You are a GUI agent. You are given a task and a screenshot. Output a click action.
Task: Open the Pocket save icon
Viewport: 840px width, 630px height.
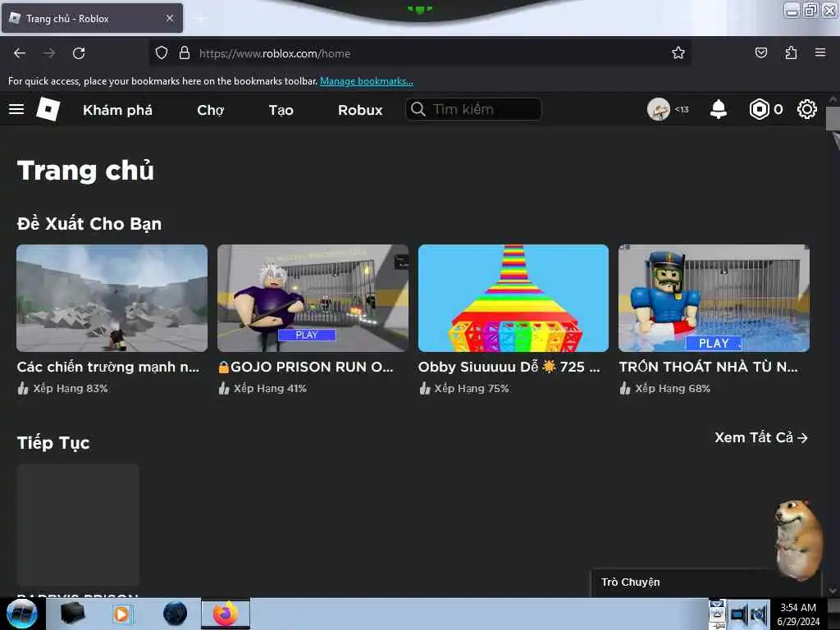coord(761,52)
